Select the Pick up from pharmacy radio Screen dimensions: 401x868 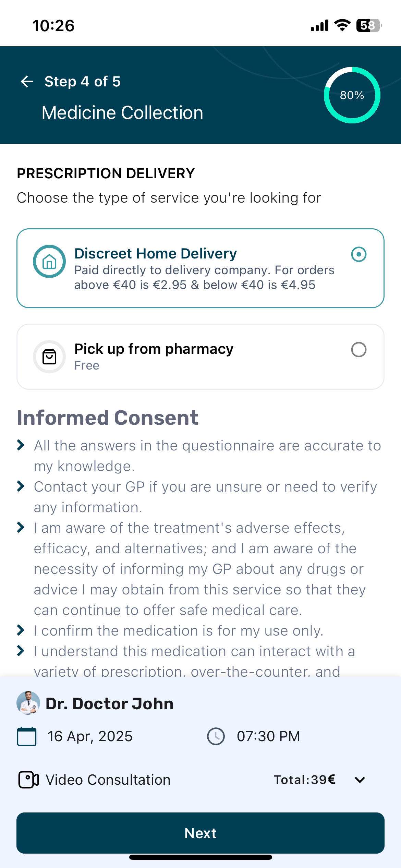click(359, 350)
